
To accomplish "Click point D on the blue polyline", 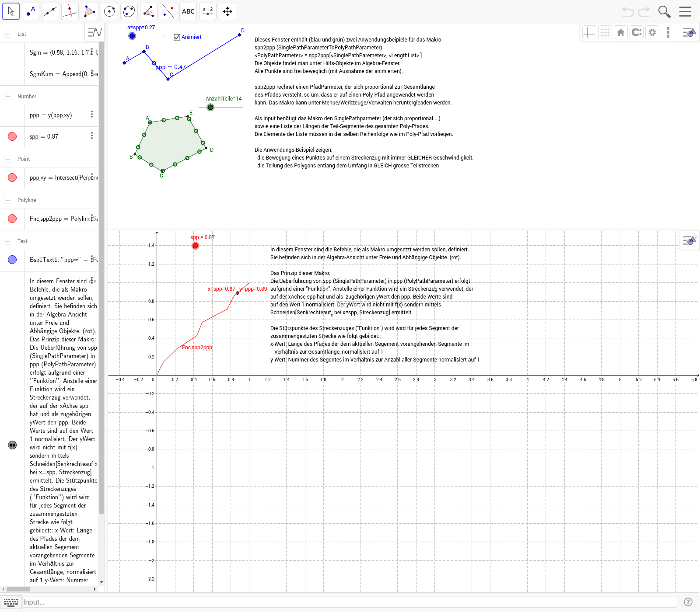I will click(239, 35).
